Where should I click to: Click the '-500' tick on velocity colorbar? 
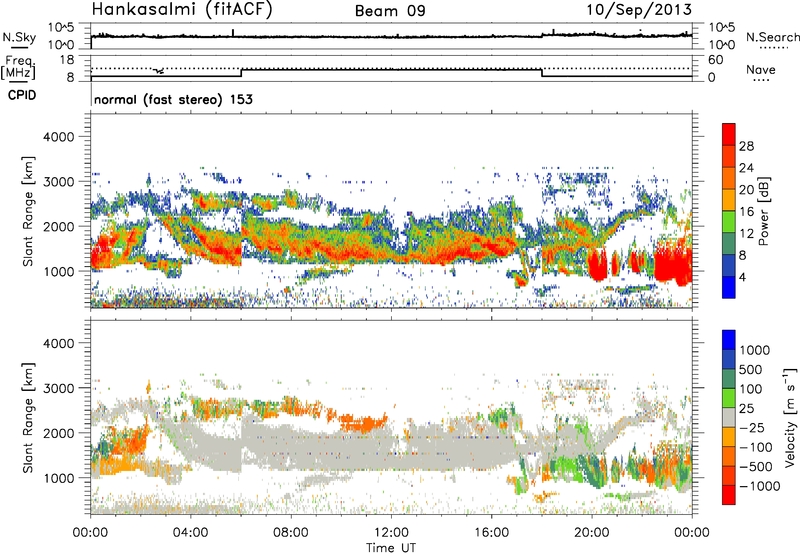click(x=756, y=466)
